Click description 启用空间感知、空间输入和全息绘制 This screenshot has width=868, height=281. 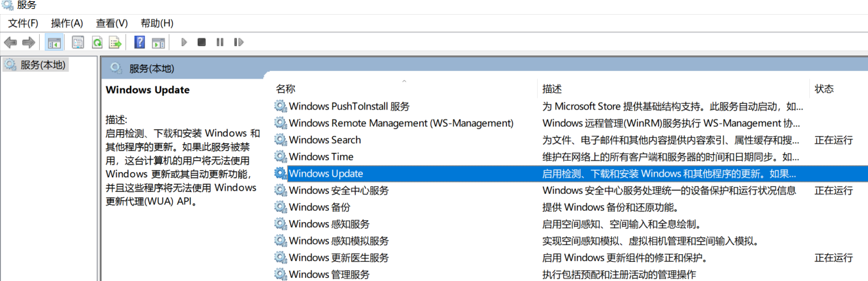(x=622, y=224)
